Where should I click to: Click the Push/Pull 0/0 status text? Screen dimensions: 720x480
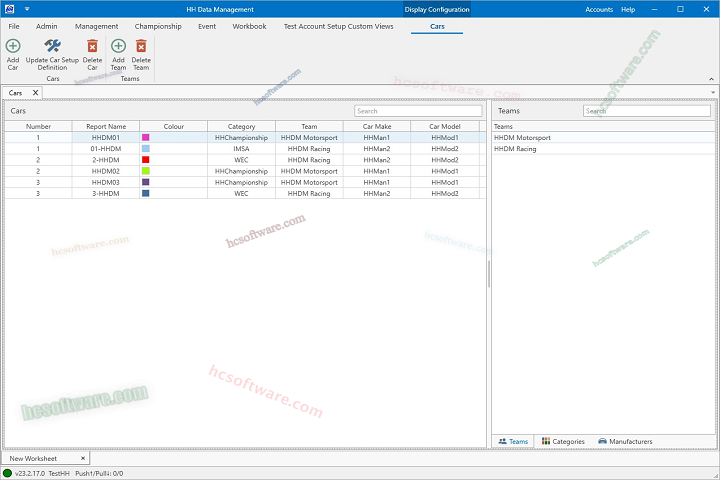coord(99,473)
